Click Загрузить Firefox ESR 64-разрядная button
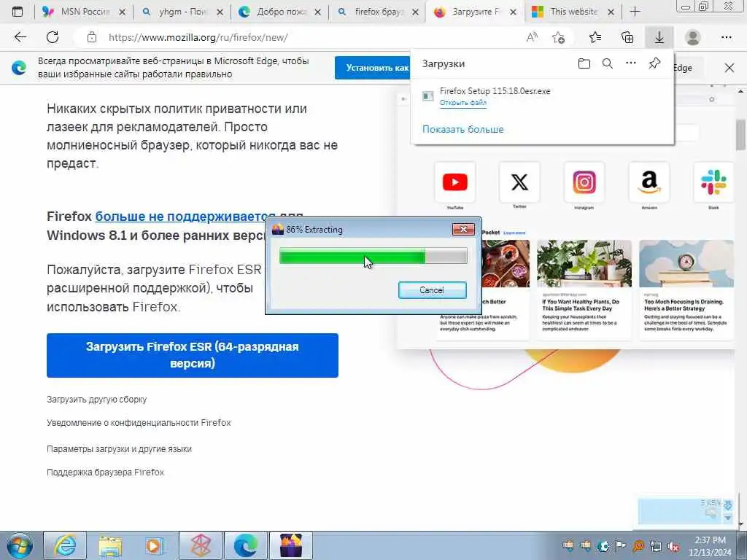 [x=193, y=355]
